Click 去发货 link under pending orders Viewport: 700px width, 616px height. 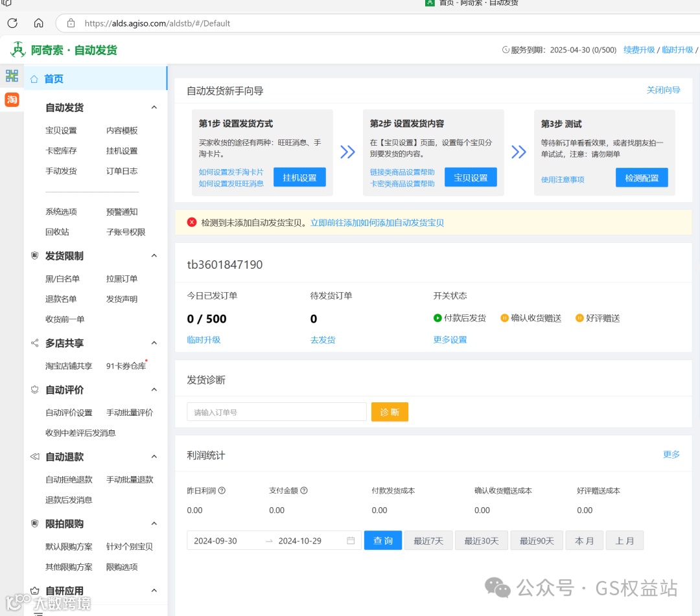(323, 340)
